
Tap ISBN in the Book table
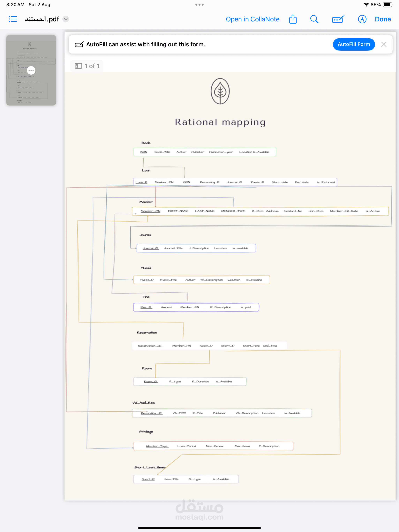pyautogui.click(x=144, y=152)
